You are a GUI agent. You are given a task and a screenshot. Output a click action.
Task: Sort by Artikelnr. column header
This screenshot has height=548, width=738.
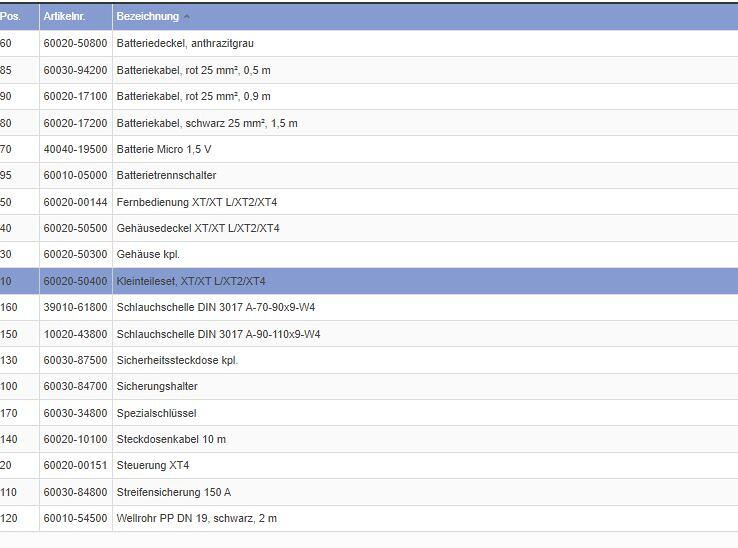(x=63, y=16)
